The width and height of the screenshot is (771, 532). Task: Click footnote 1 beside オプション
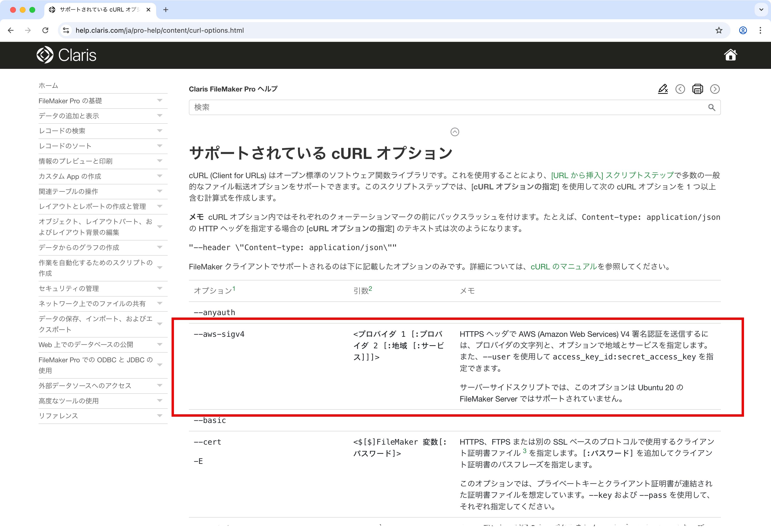pos(234,289)
